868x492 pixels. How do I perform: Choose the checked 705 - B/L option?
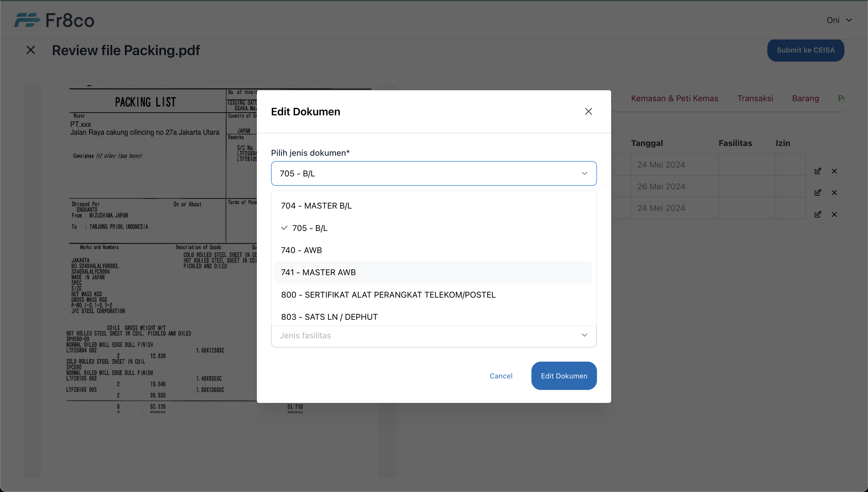309,228
